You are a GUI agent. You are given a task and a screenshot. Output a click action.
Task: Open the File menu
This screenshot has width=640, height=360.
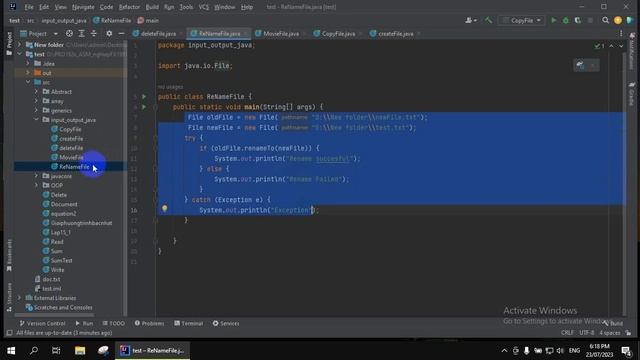29,7
